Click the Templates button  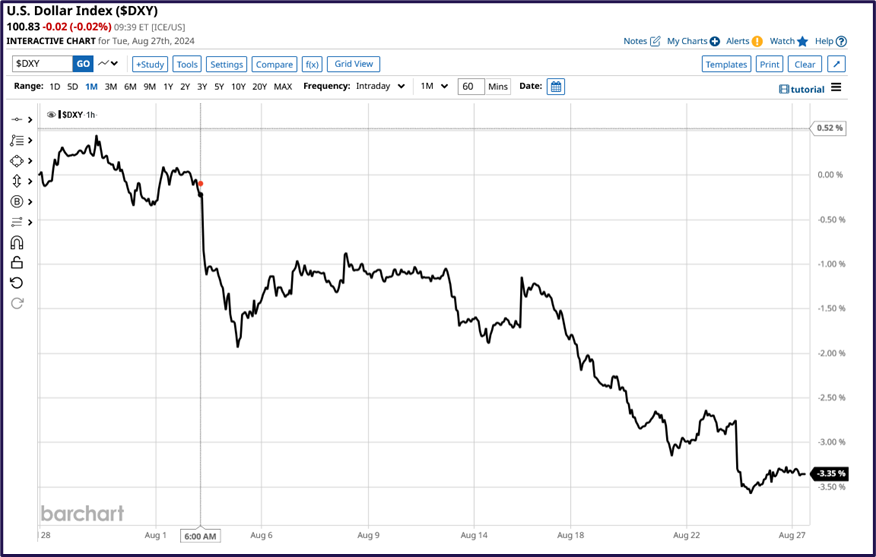click(x=726, y=64)
